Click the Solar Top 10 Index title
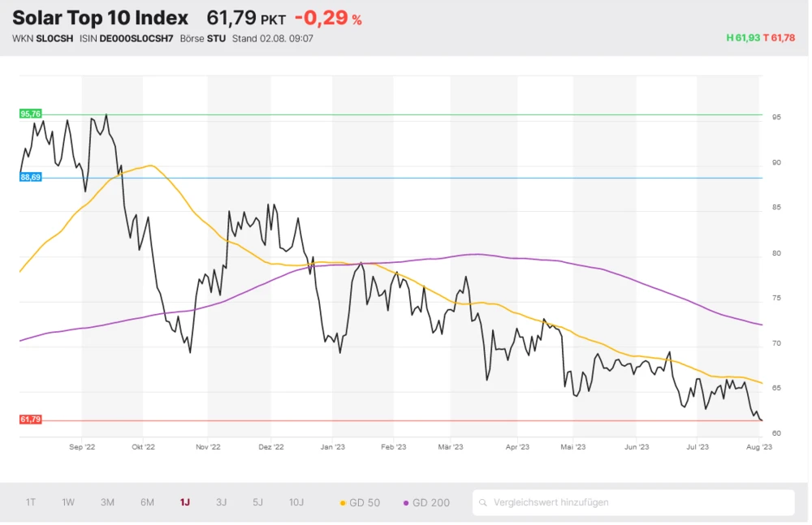This screenshot has height=525, width=812. tap(100, 18)
